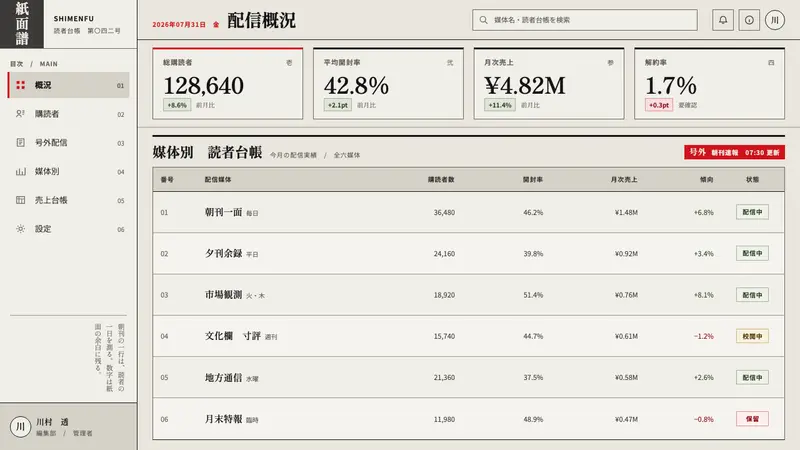Screen dimensions: 800x450
Task: Open the 川 user avatar in header
Action: click(x=774, y=20)
